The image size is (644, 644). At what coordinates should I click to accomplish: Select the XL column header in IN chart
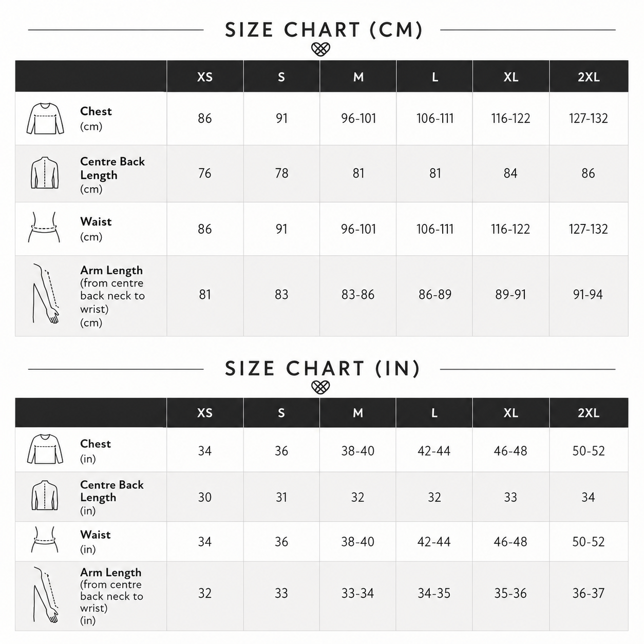pos(511,413)
